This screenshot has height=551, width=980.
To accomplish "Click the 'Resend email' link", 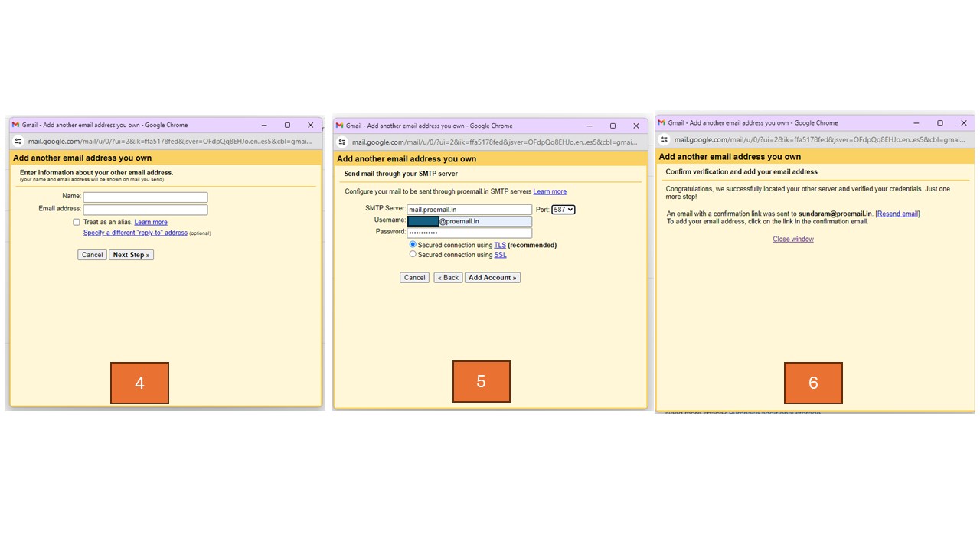I will click(x=897, y=214).
